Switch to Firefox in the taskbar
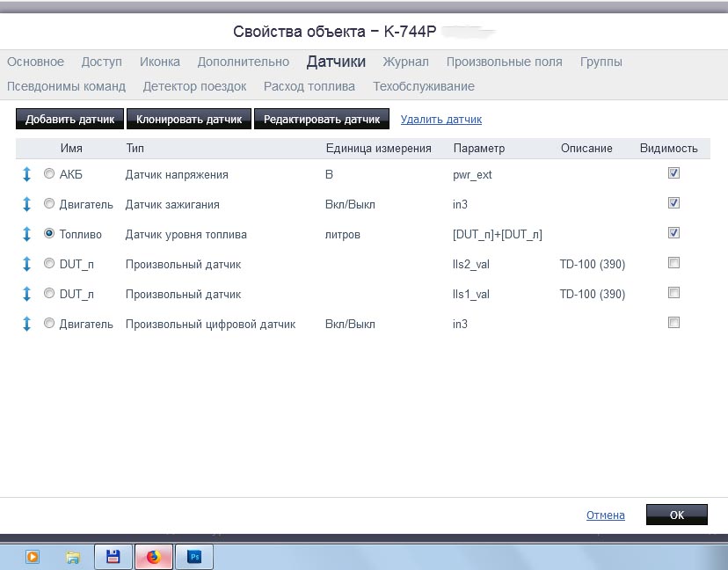The image size is (728, 570). (x=154, y=556)
